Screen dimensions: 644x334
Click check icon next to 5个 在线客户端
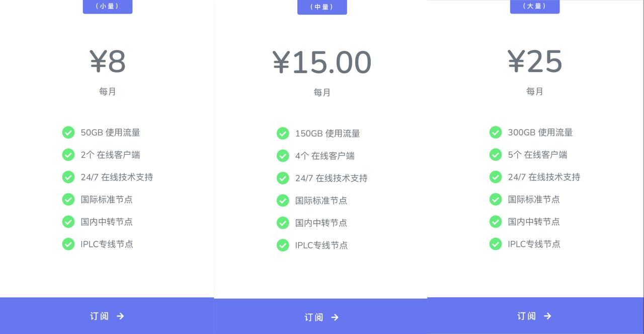tap(496, 155)
